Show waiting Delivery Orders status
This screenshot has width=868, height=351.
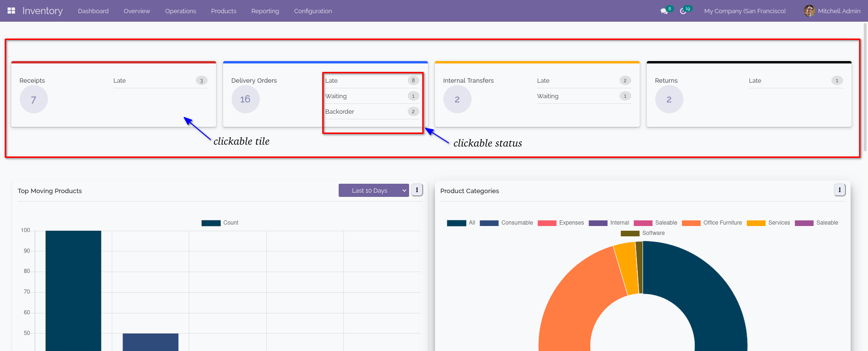tap(372, 96)
